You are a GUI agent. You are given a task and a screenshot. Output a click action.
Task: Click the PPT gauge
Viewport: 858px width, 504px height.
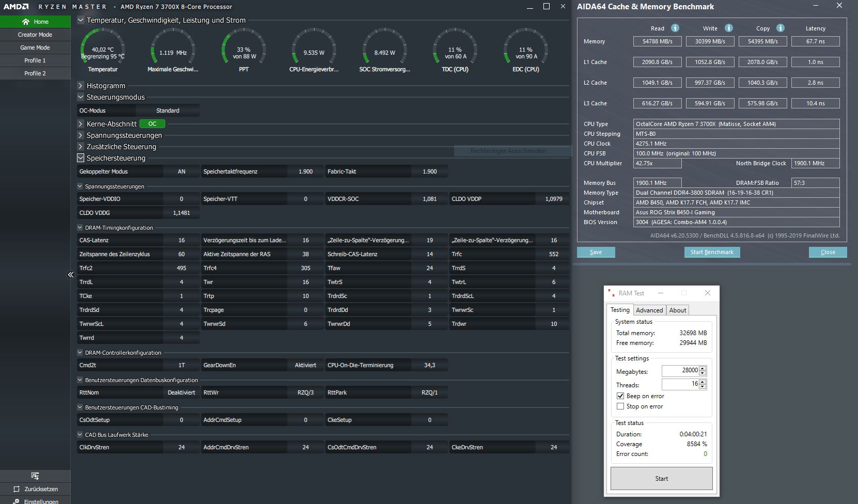(x=244, y=50)
